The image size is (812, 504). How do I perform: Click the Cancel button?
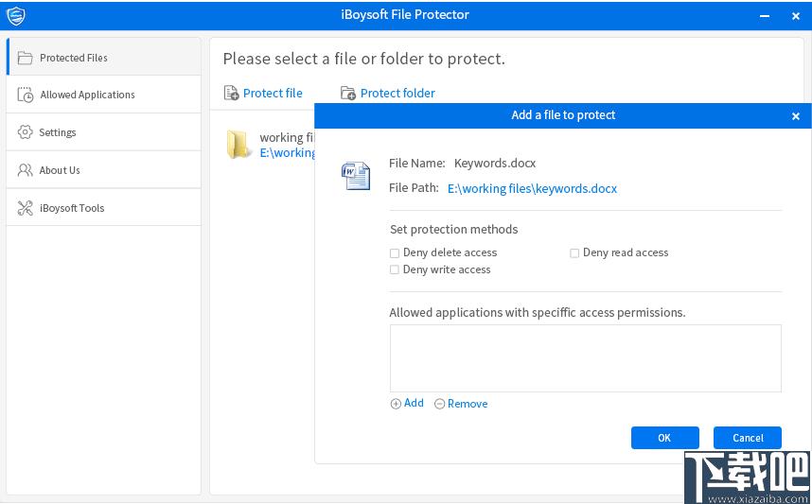pyautogui.click(x=748, y=438)
